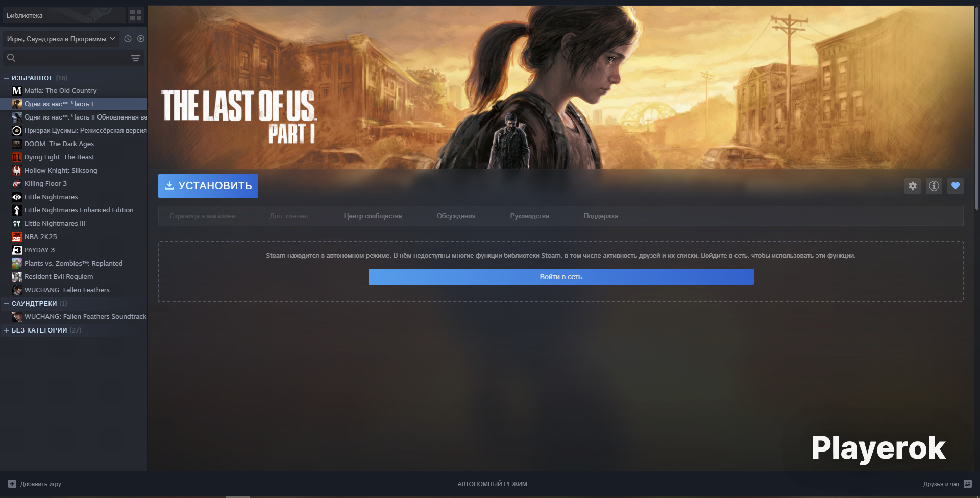Expand the БЕЗ КАТЕГОРИИ section
Image resolution: width=980 pixels, height=498 pixels.
(x=7, y=330)
